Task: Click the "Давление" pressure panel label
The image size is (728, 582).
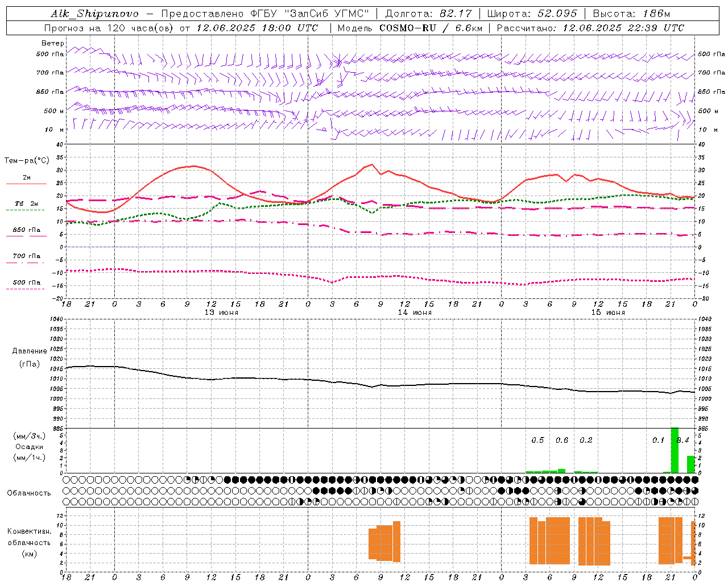Action: point(30,351)
